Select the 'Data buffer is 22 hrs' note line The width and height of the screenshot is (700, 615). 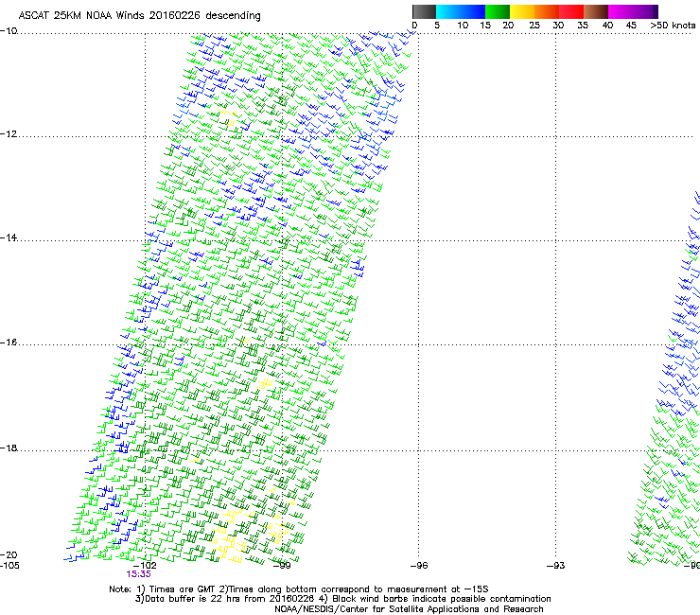(x=342, y=599)
